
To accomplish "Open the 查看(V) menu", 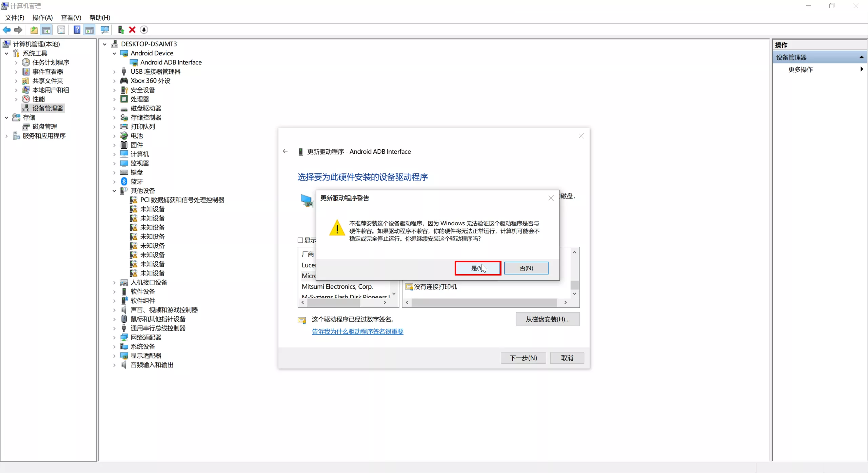I will pos(71,18).
